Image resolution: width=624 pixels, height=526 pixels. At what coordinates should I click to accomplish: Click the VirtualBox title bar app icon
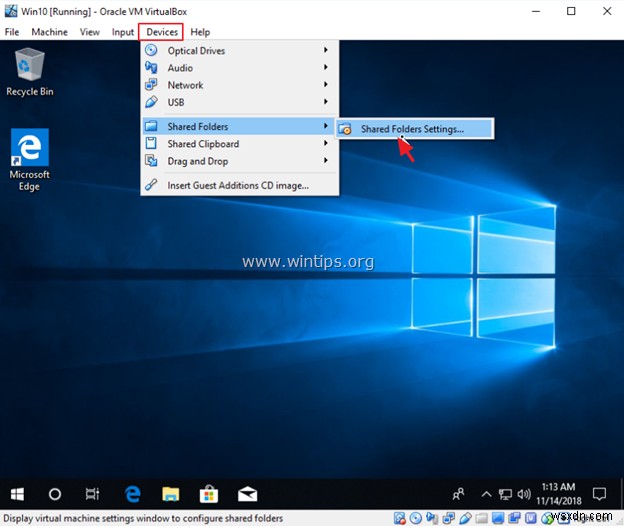11,11
